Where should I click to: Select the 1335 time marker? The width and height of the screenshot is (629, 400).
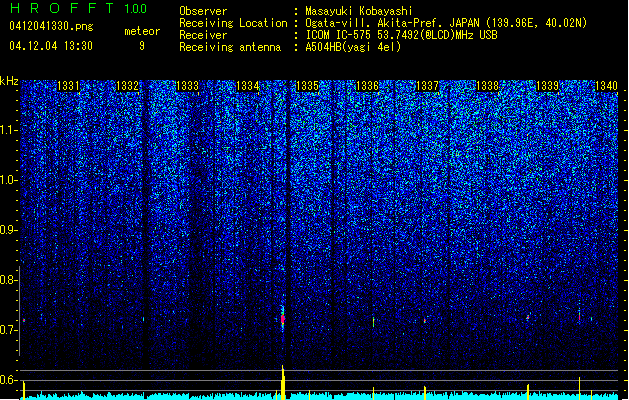[307, 86]
